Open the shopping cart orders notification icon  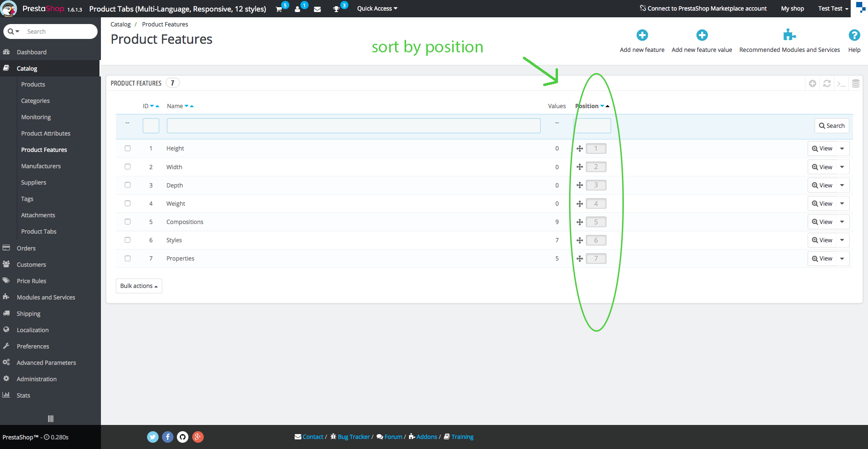pos(279,9)
